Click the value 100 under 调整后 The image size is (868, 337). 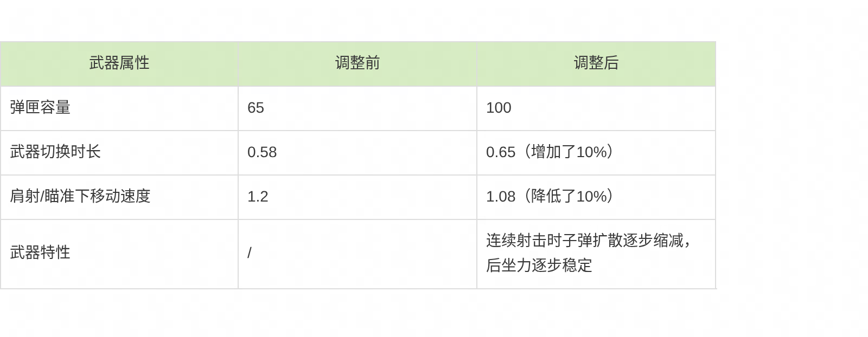499,108
